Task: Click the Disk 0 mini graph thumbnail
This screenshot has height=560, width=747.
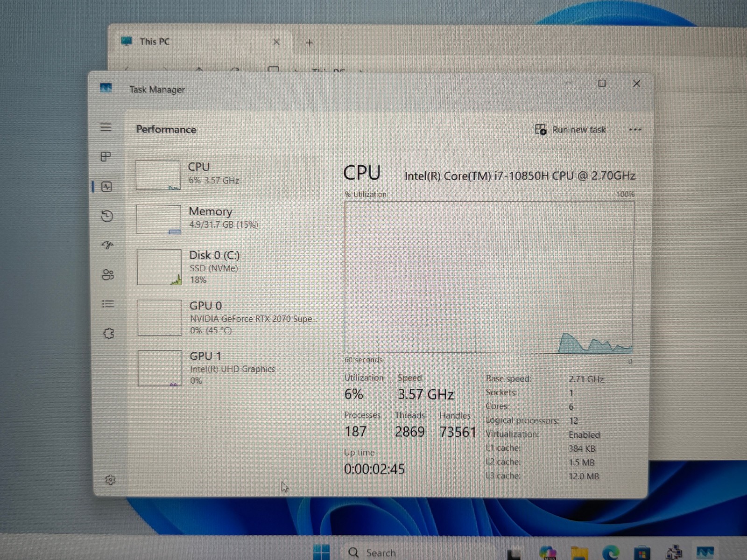Action: click(159, 267)
